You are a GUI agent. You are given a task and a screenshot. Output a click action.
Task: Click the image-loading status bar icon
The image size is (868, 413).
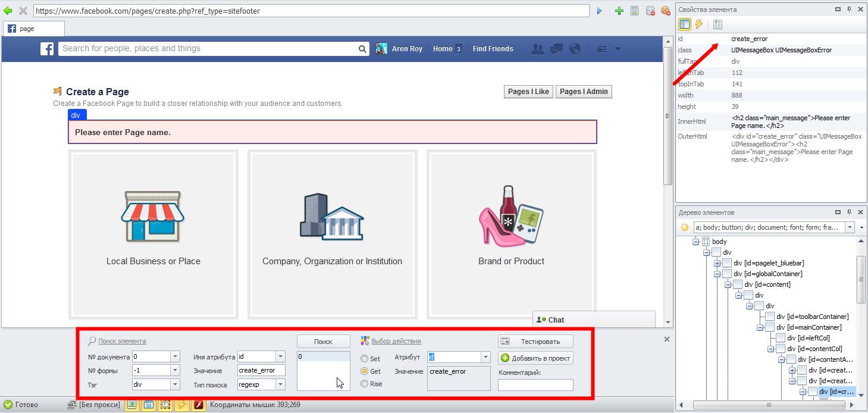coord(131,405)
